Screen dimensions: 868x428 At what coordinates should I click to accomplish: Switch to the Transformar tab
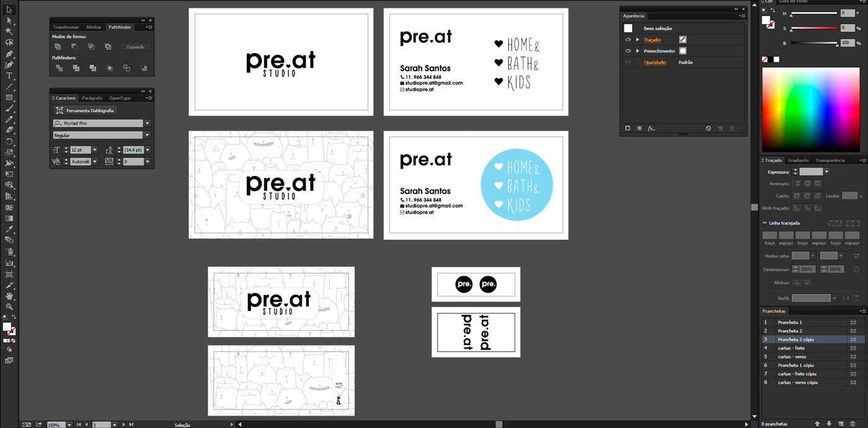click(x=66, y=27)
